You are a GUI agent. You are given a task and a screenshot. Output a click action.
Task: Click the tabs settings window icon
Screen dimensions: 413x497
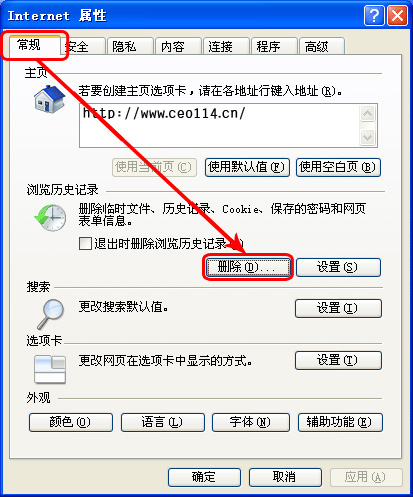[x=50, y=369]
